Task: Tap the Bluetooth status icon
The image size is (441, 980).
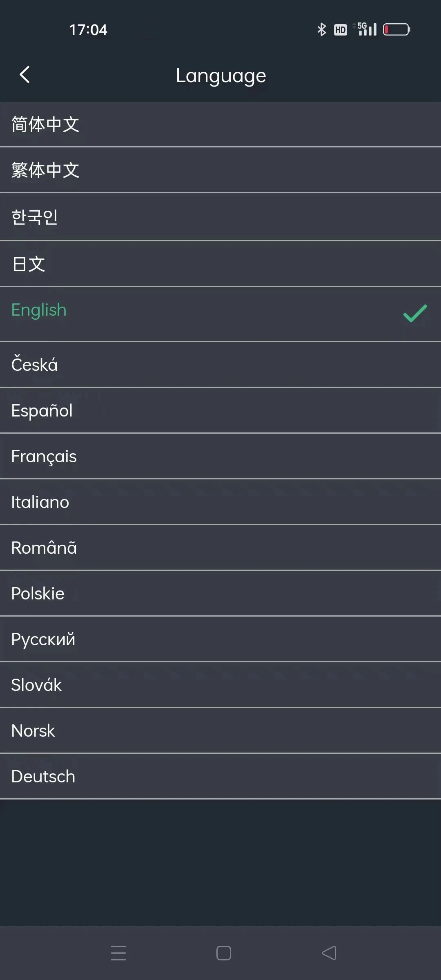Action: (x=322, y=29)
